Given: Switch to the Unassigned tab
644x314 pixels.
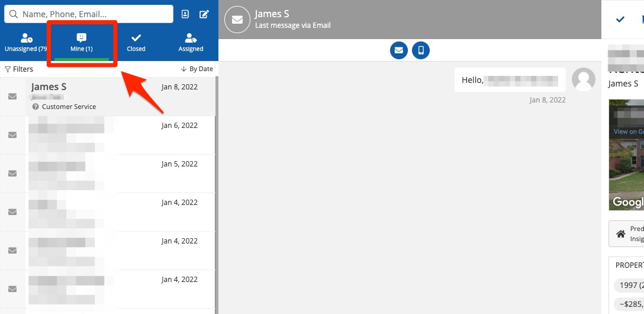Looking at the screenshot, I should 25,43.
